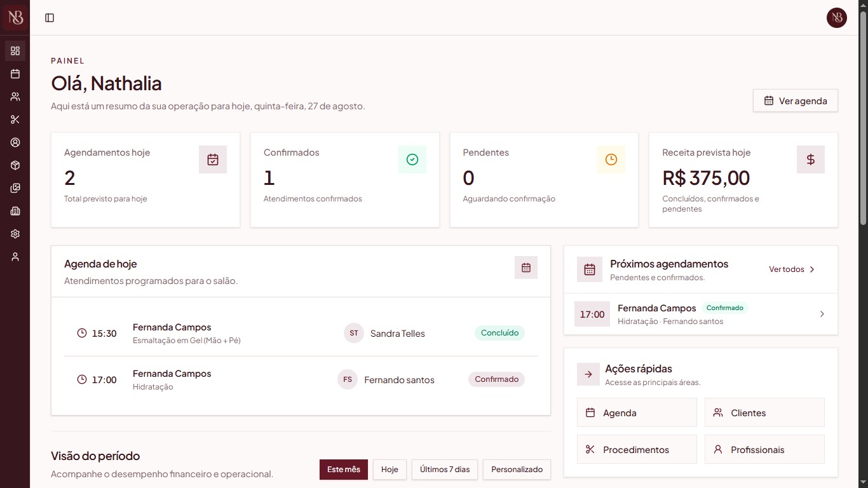Click the R$ 375,00 revenue value
This screenshot has height=488, width=868.
tap(706, 178)
